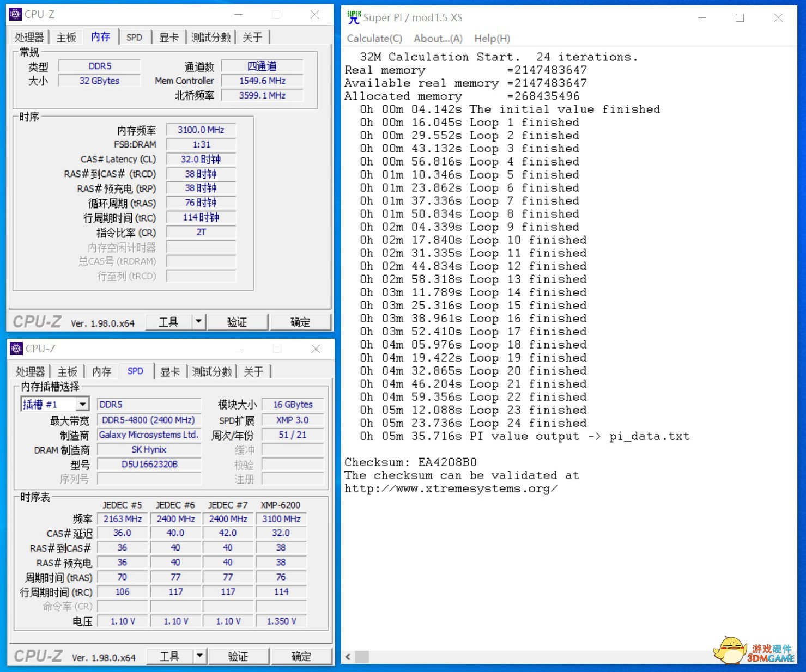Switch to the 主板 tab in bottom CPU-Z window
Image resolution: width=806 pixels, height=672 pixels.
coord(67,371)
